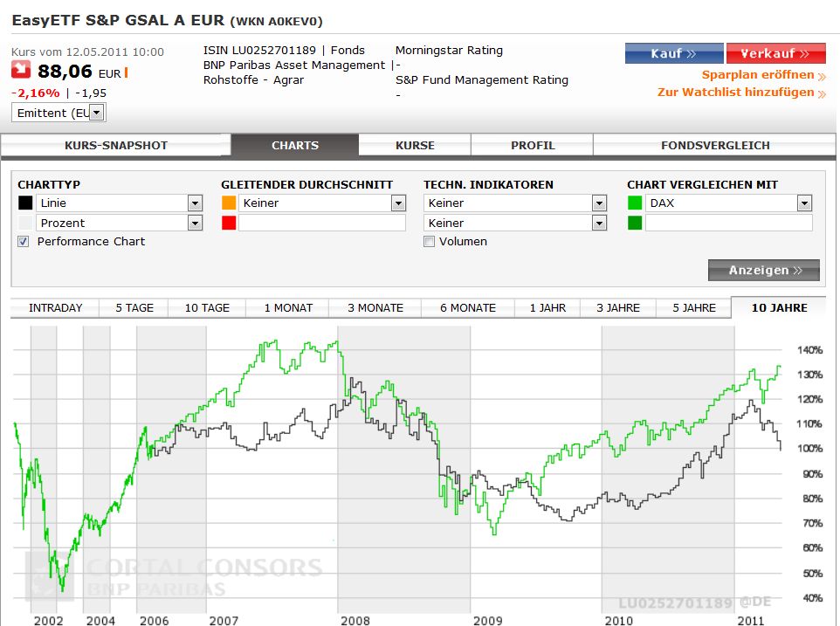Select the 5 Tage time range
Screen dimensions: 840x626
(134, 308)
